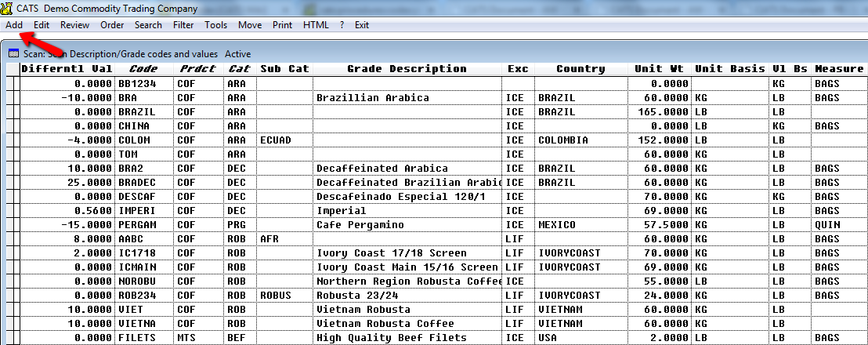This screenshot has height=345, width=868.
Task: Click the Vl Bs column header
Action: pos(790,69)
